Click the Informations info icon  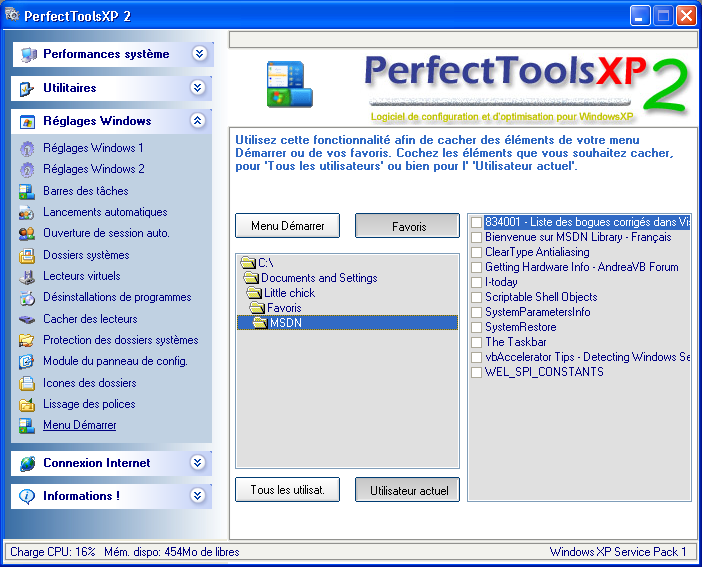click(x=27, y=496)
